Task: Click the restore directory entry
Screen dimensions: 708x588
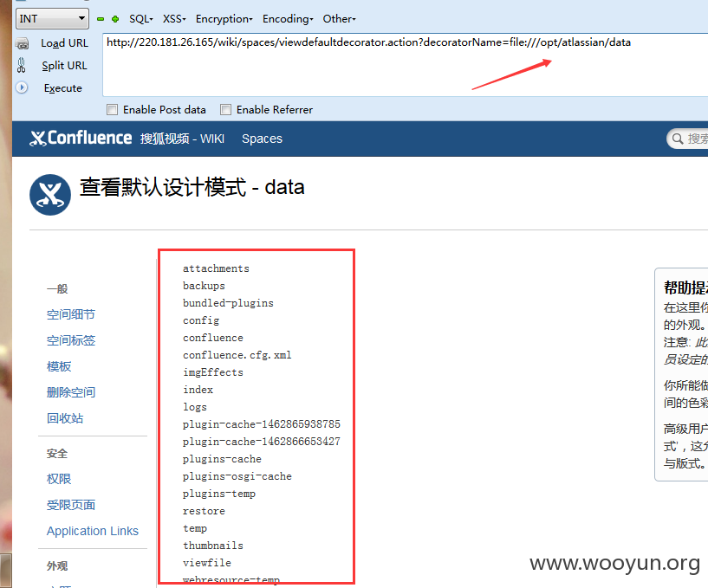Action: 204,511
